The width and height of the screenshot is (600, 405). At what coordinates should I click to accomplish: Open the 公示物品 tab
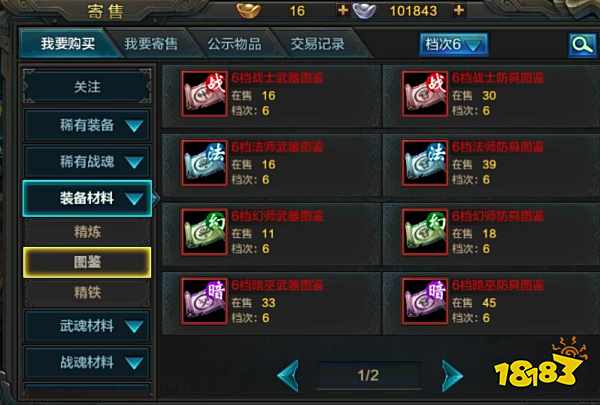tap(235, 44)
